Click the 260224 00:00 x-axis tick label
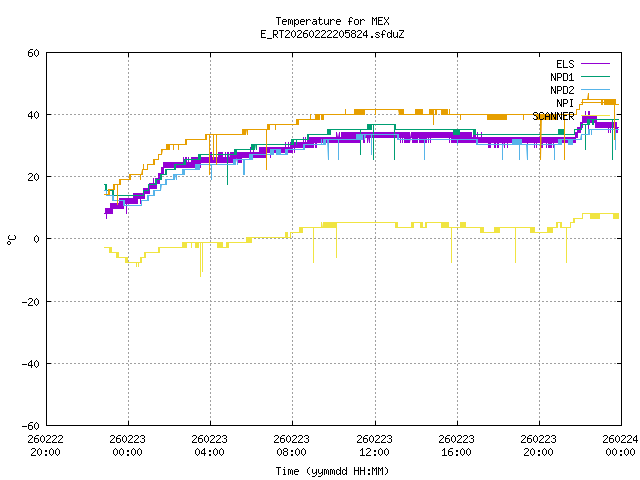The image size is (640, 480). [x=621, y=445]
